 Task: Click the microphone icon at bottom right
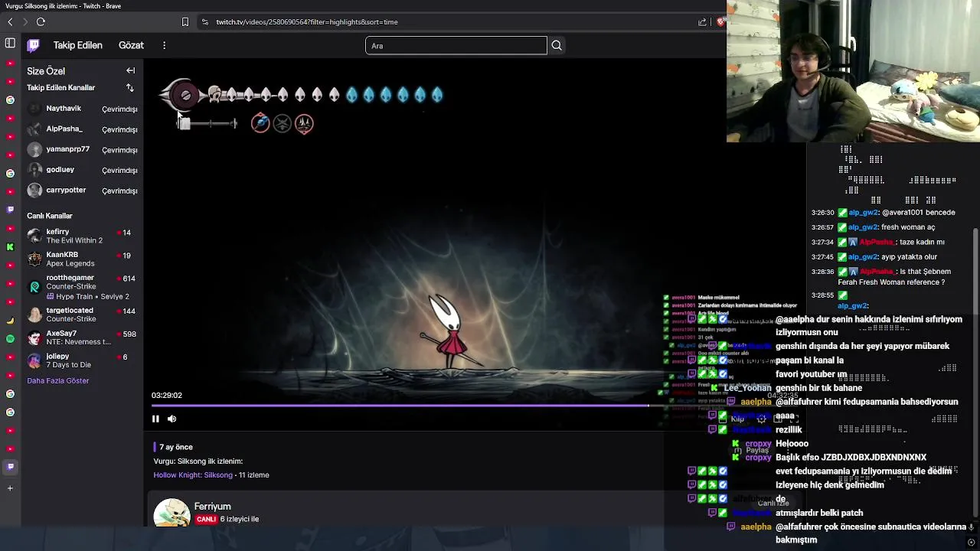pyautogui.click(x=971, y=527)
